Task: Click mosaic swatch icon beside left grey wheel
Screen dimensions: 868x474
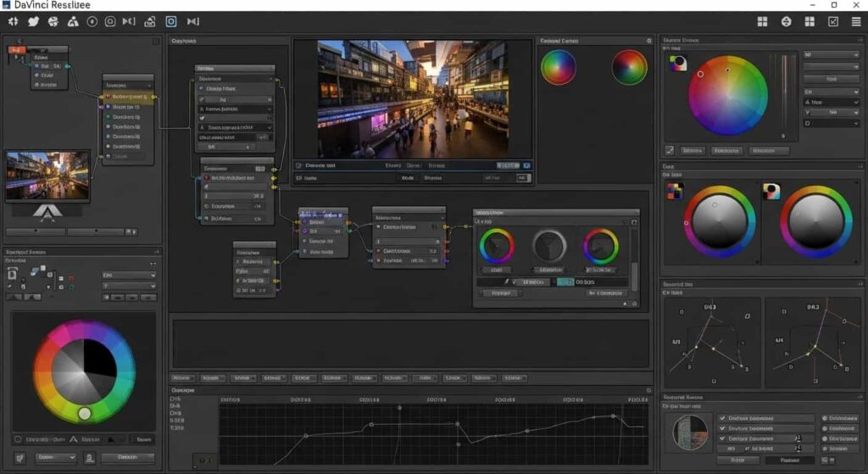Action: point(675,192)
